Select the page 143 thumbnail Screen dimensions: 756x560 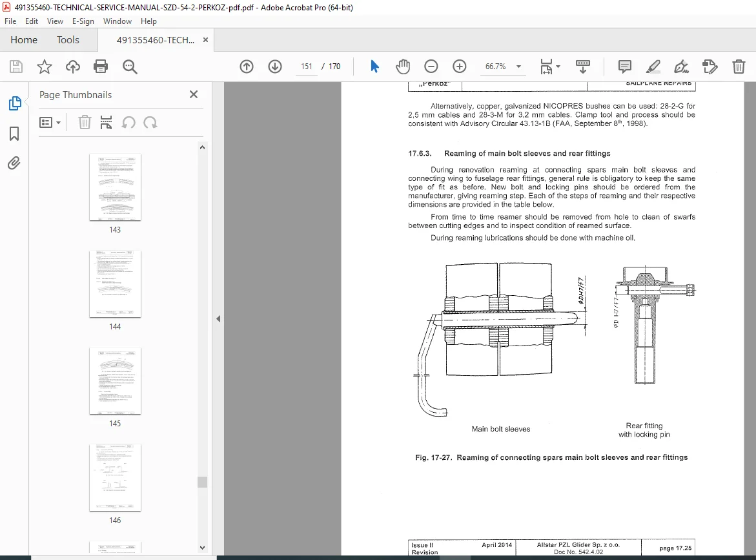(x=115, y=187)
